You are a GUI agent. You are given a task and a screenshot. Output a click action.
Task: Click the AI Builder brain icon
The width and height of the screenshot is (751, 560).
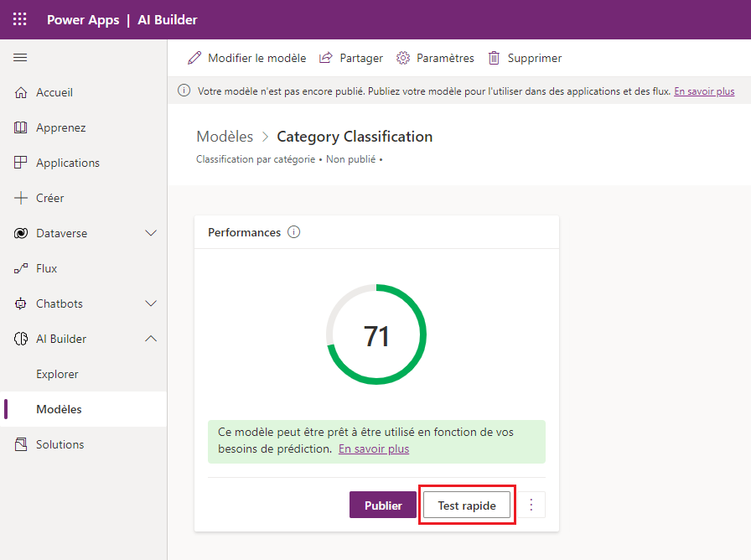(x=21, y=339)
